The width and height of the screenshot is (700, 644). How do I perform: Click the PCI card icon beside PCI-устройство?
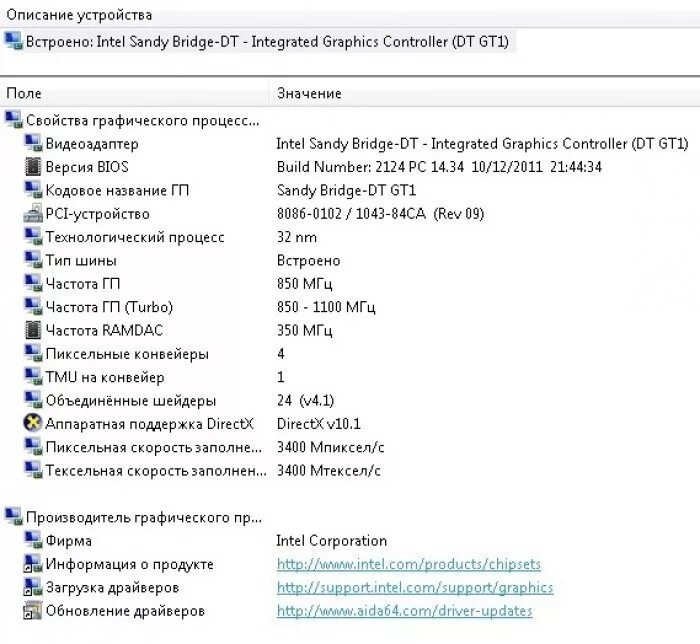(33, 213)
